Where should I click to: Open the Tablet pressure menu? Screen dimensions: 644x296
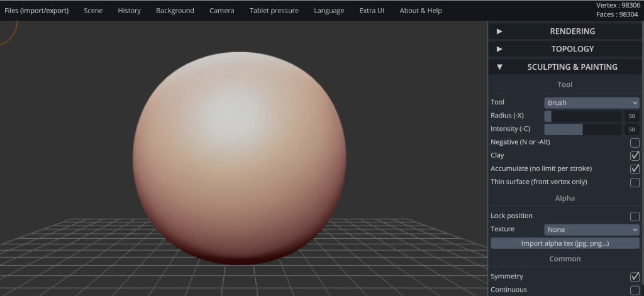[274, 11]
